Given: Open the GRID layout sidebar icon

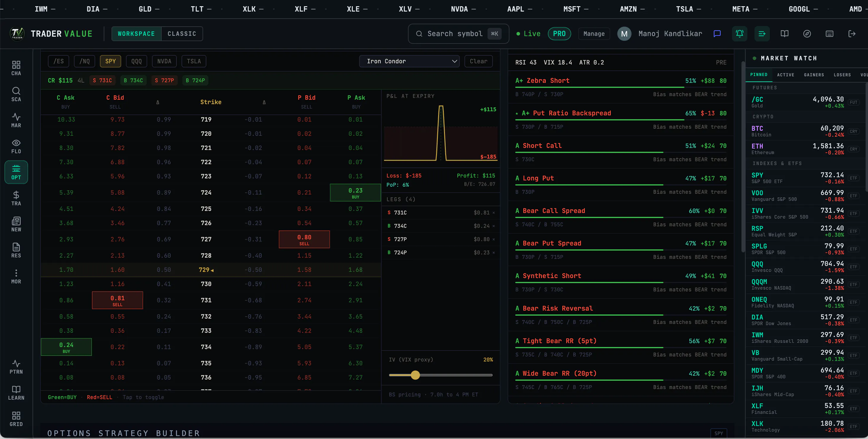Looking at the screenshot, I should coord(16,419).
